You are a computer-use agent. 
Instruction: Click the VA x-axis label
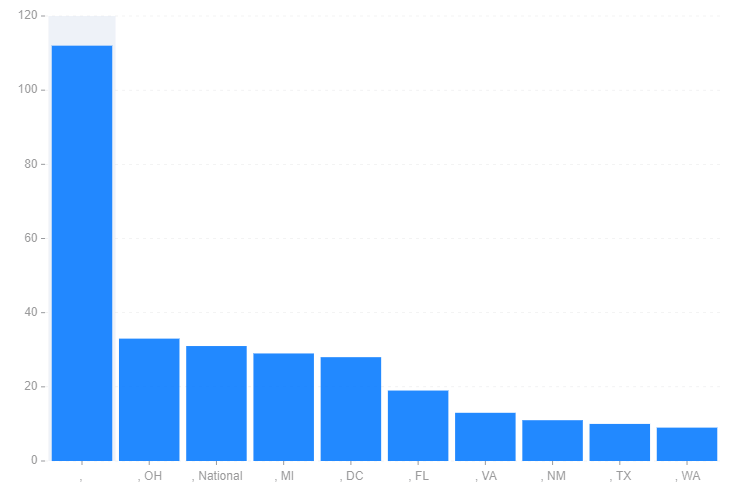tap(486, 476)
